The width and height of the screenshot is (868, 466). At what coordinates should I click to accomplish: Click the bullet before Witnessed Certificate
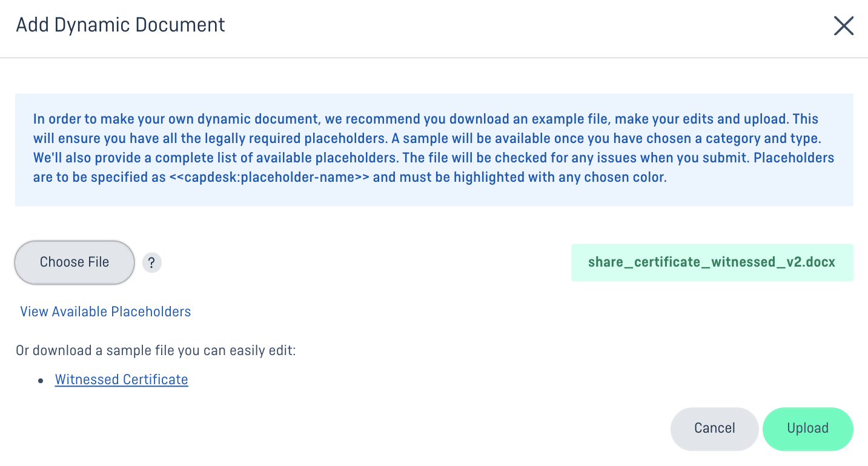coord(41,381)
